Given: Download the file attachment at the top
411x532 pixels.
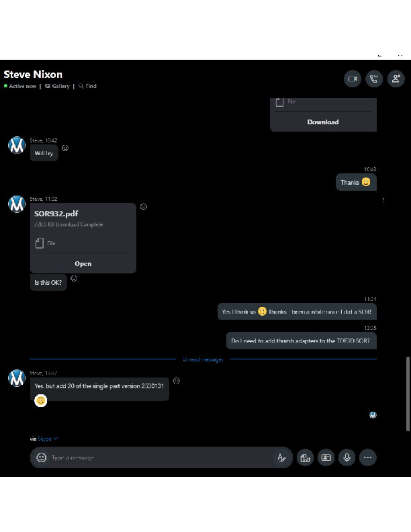Looking at the screenshot, I should pyautogui.click(x=323, y=122).
